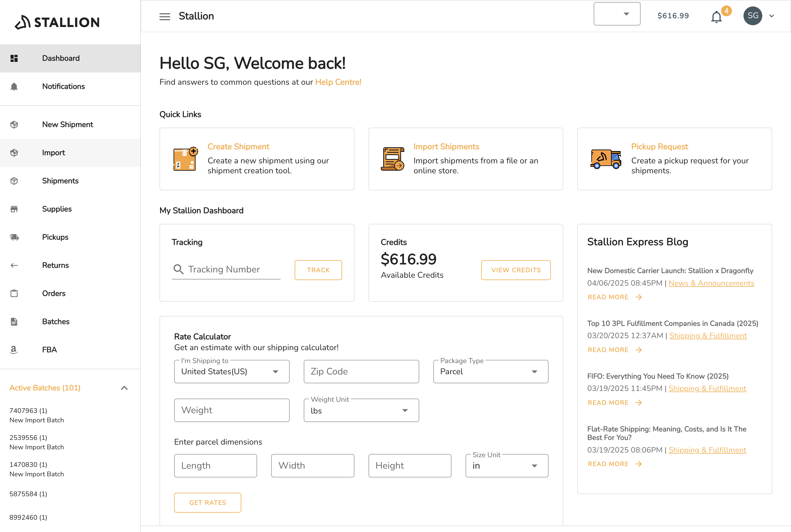Open the notifications bell icon
791x532 pixels.
click(716, 17)
